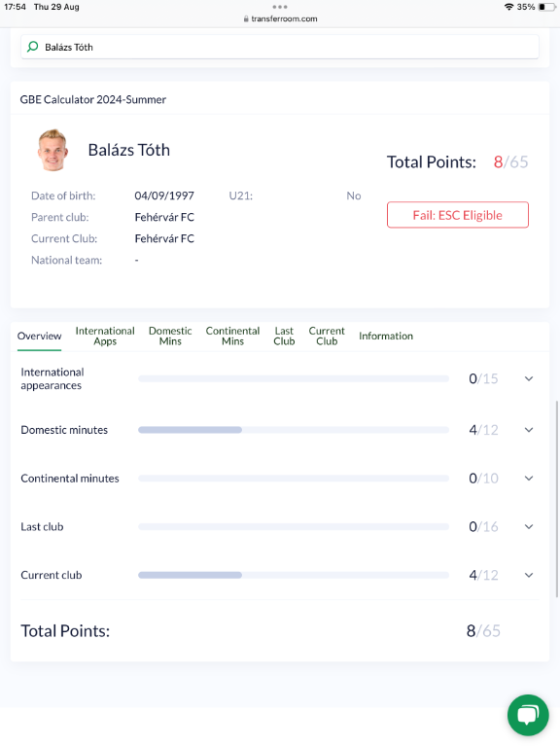Viewport: 560px width, 747px height.
Task: Expand the Last club row chevron
Action: point(529,526)
